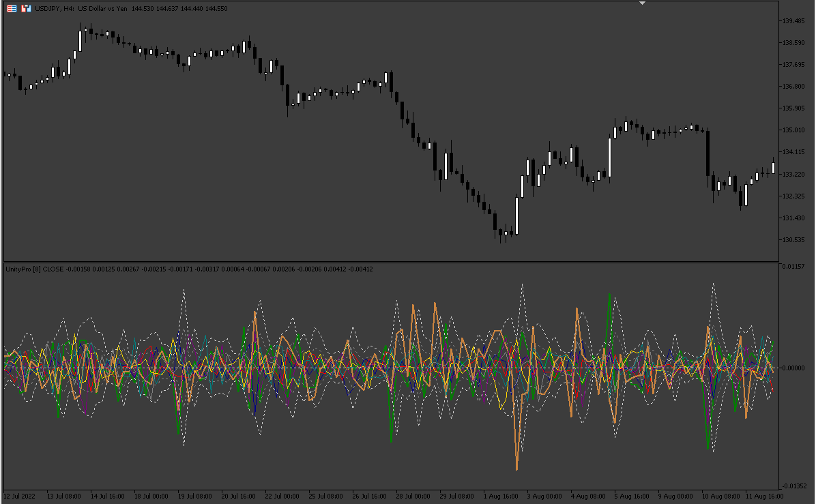816x504 pixels.
Task: Click the 26 Jul 16:00 time label
Action: point(369,496)
